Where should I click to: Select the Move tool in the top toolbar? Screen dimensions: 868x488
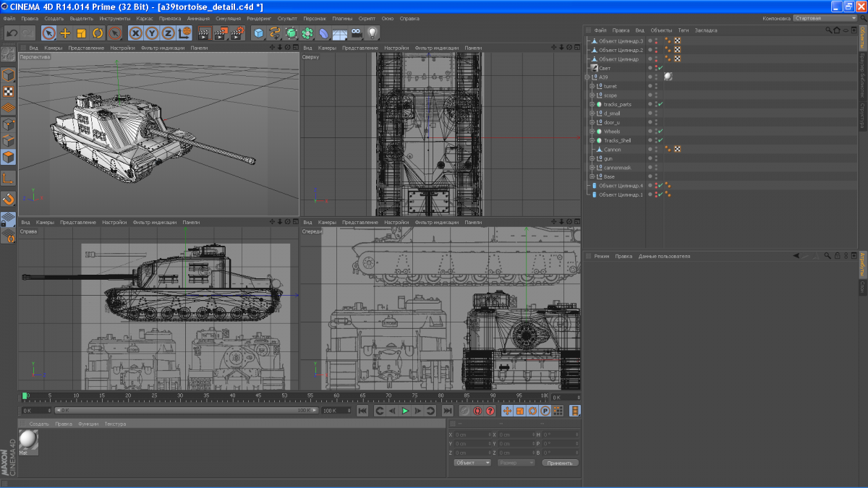(x=65, y=33)
